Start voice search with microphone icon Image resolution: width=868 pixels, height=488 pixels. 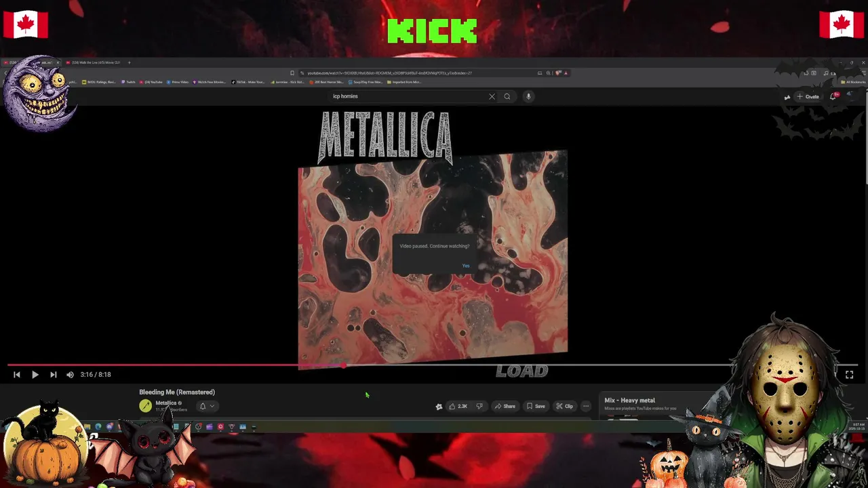528,96
